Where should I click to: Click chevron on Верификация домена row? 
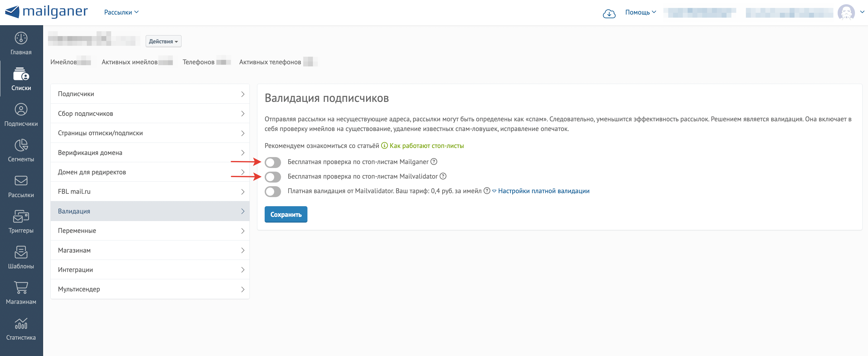[242, 153]
